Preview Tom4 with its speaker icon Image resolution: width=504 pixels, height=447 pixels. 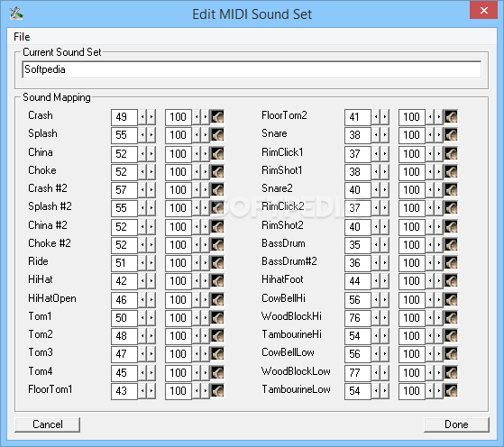217,373
